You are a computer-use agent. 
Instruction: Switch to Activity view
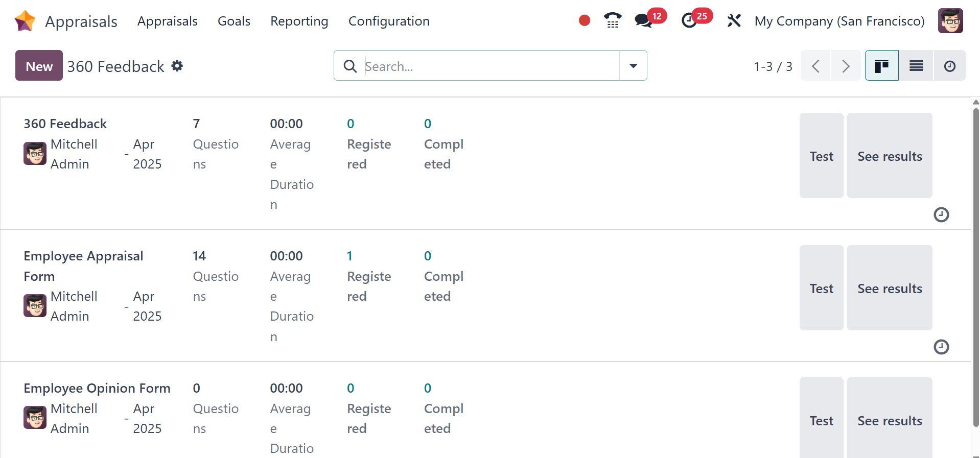[949, 66]
